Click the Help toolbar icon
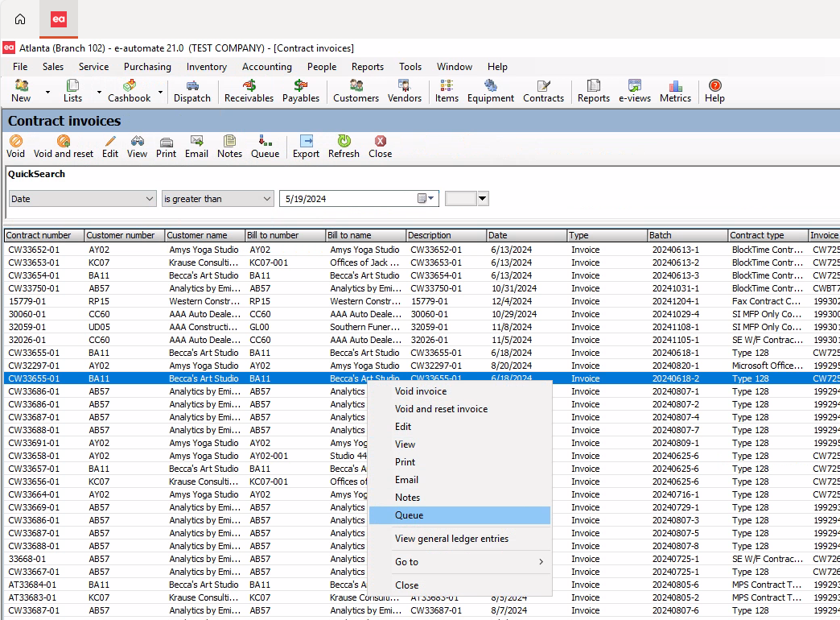The image size is (840, 620). [x=714, y=91]
